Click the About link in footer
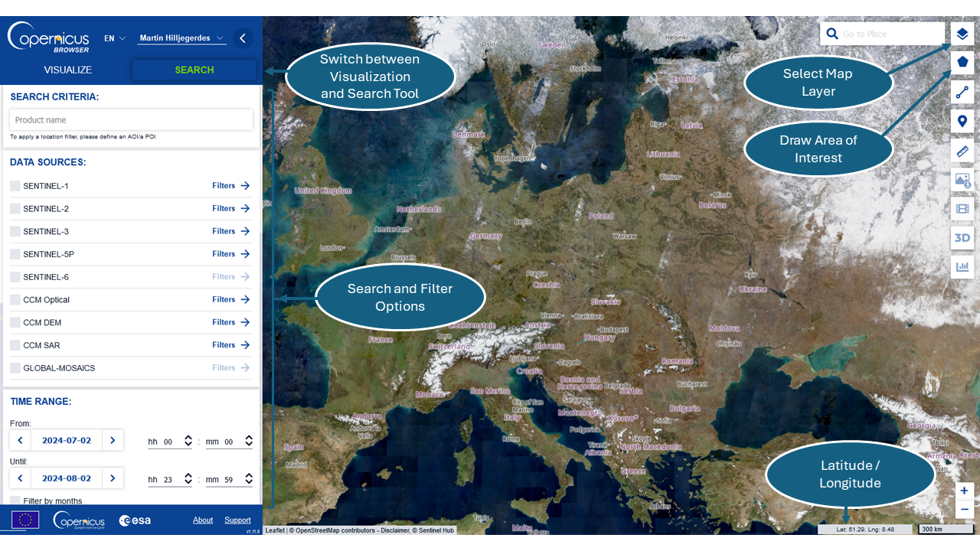980x551 pixels. point(203,520)
